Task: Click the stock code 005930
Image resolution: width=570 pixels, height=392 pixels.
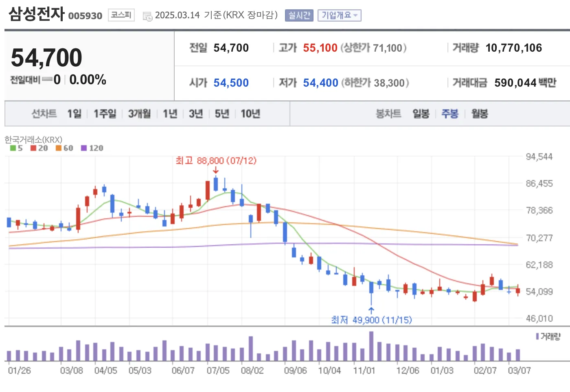Action: 85,16
